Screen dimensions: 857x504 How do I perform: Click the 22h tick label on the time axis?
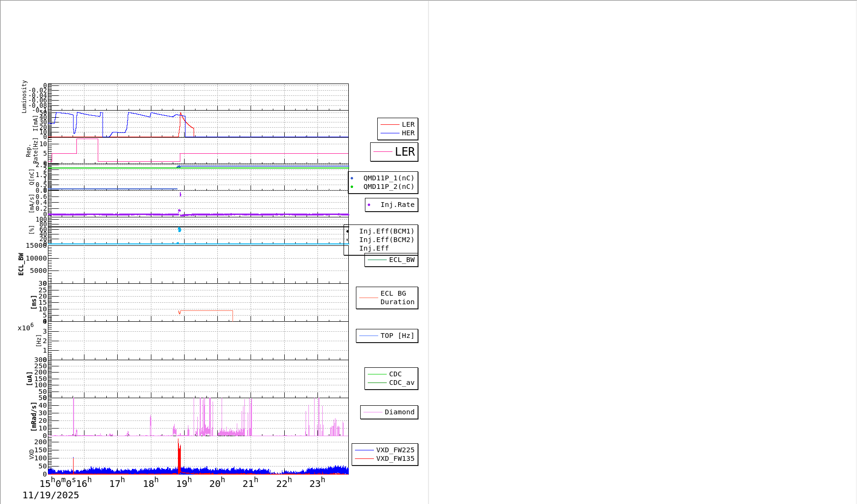click(x=284, y=483)
